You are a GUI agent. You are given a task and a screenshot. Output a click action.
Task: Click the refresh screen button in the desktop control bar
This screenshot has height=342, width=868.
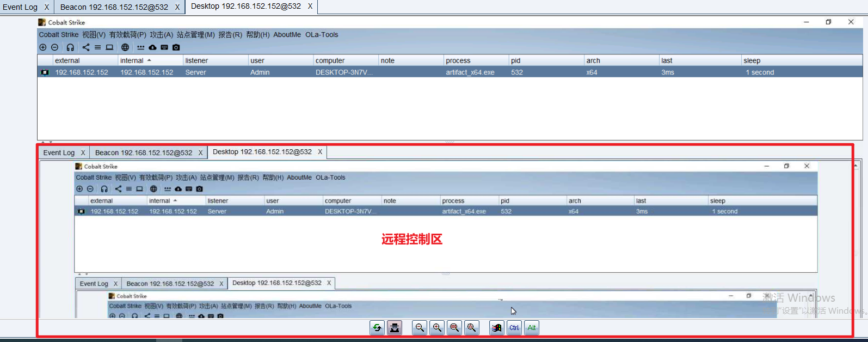coord(377,328)
